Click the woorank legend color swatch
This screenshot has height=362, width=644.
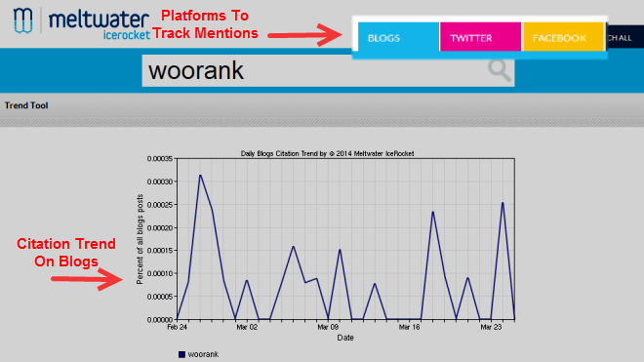tap(181, 354)
